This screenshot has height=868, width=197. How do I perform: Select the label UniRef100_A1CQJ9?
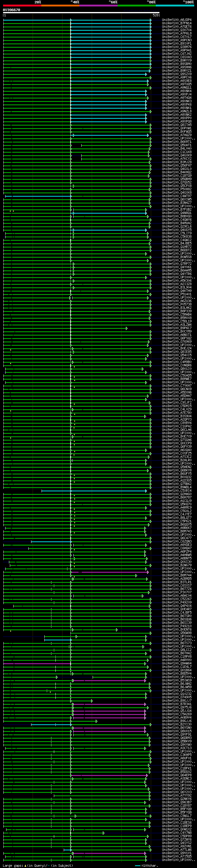[177, 501]
